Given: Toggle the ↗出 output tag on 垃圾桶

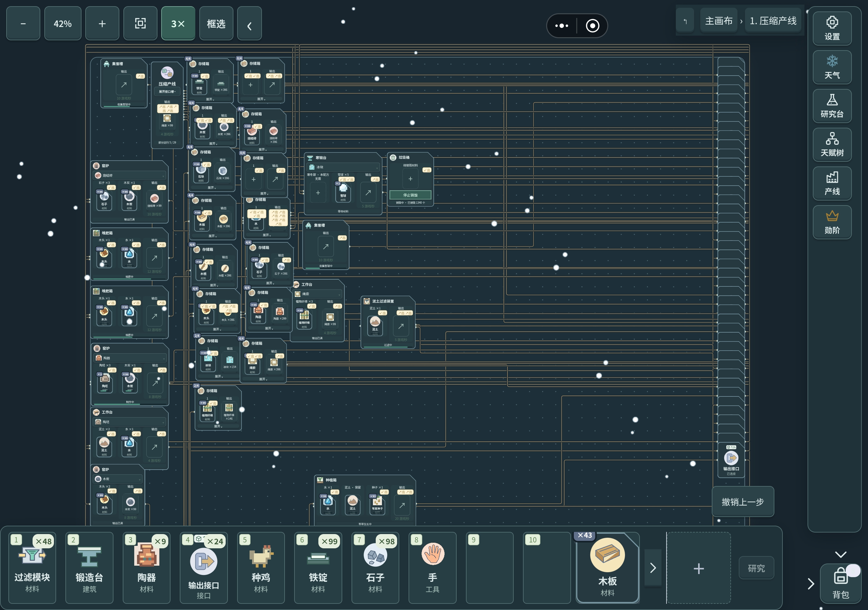Looking at the screenshot, I should (427, 170).
